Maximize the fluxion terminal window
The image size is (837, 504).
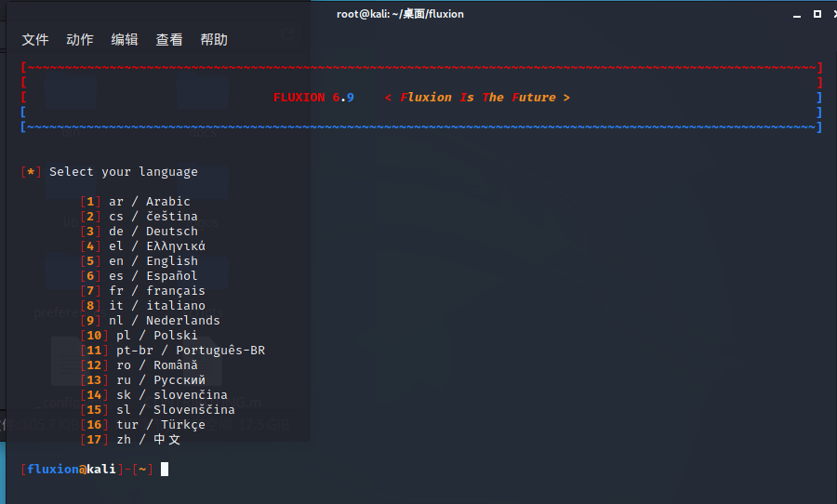click(x=817, y=14)
